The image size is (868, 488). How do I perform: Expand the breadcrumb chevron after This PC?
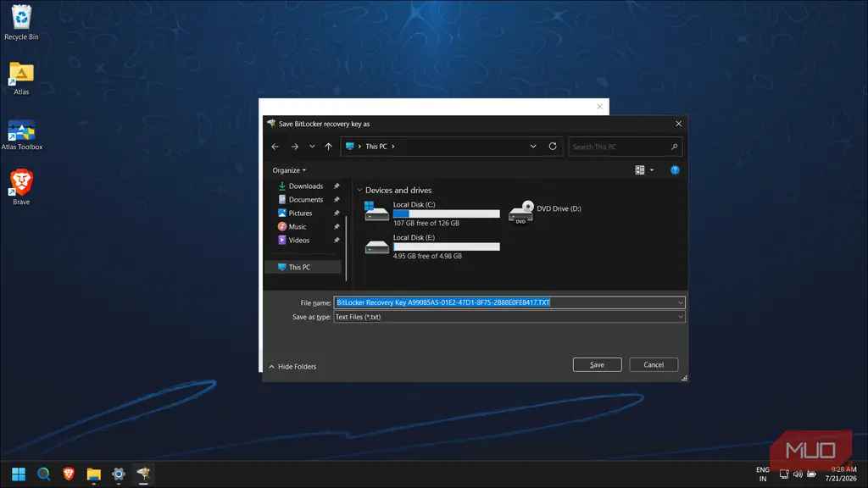pyautogui.click(x=393, y=147)
